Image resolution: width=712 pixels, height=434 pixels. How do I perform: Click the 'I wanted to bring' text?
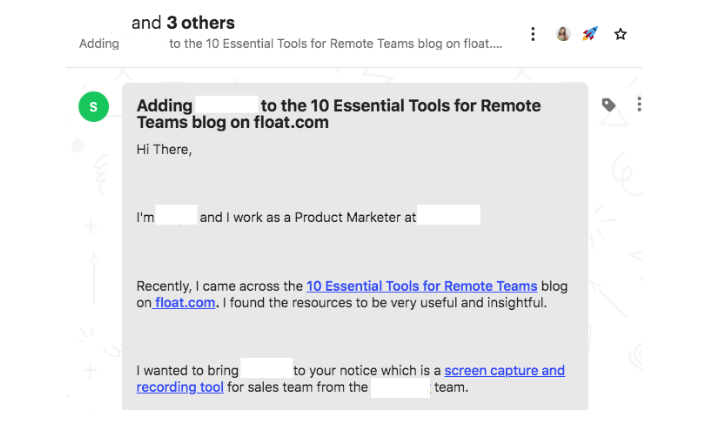click(x=187, y=371)
